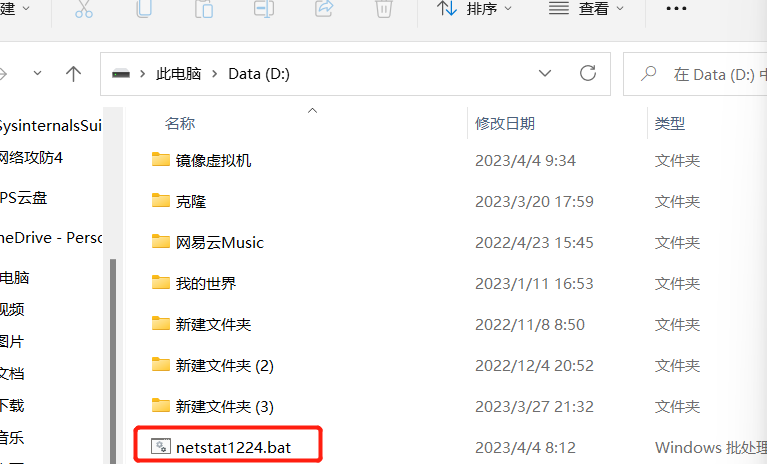Click the Share icon in toolbar
The width and height of the screenshot is (767, 464).
tap(324, 8)
